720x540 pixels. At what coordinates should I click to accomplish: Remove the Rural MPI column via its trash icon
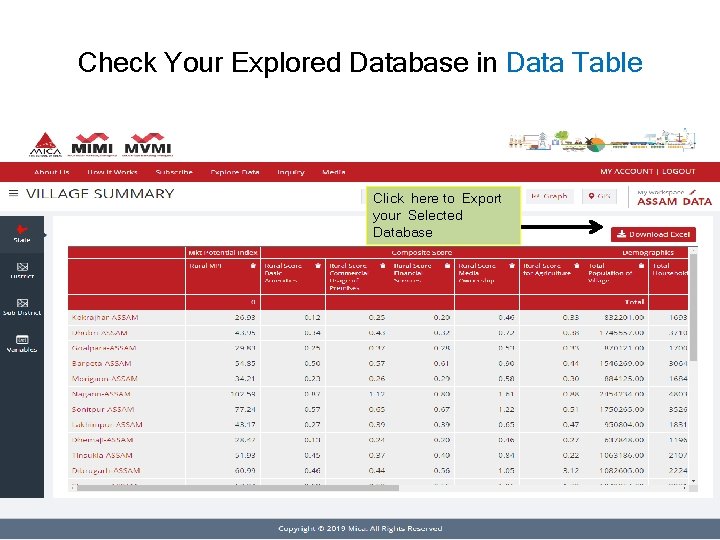[253, 266]
